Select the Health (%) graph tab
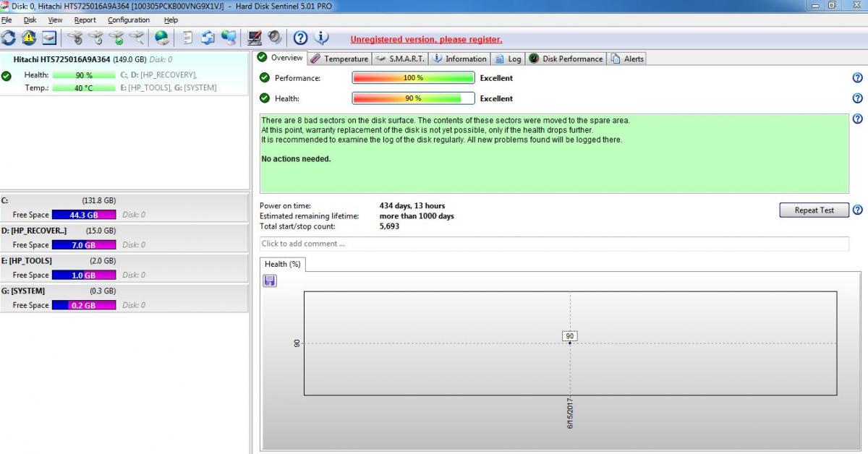This screenshot has height=454, width=868. tap(282, 265)
